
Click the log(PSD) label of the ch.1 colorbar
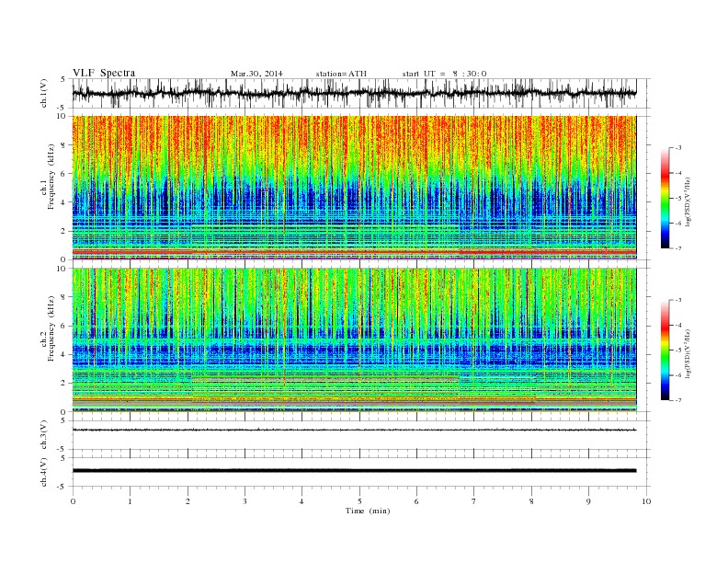(x=688, y=201)
